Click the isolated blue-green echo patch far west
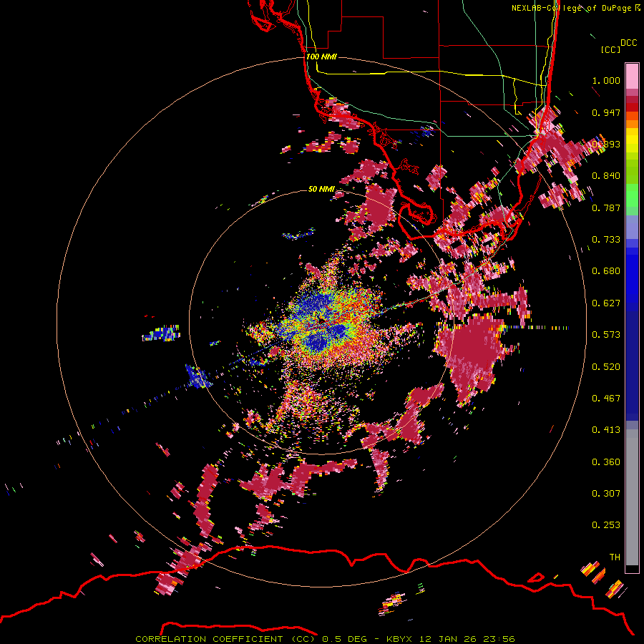Image resolution: width=644 pixels, height=644 pixels. coord(162,333)
